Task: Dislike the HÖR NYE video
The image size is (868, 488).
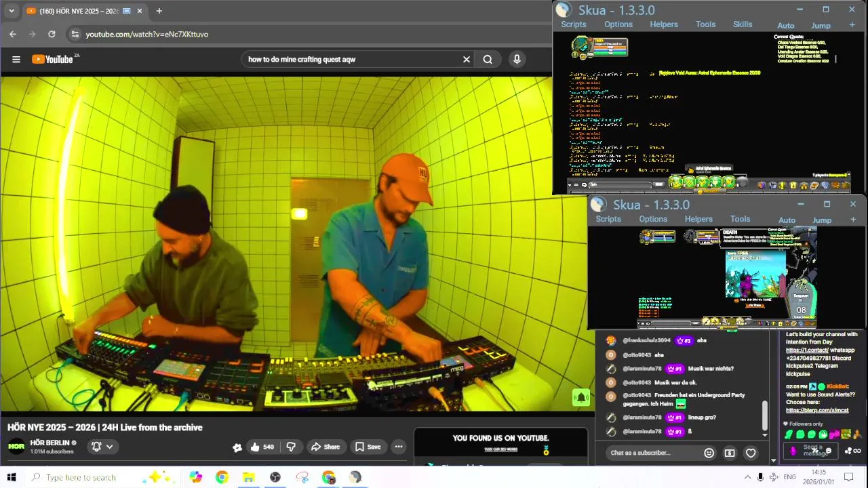Action: 291,447
